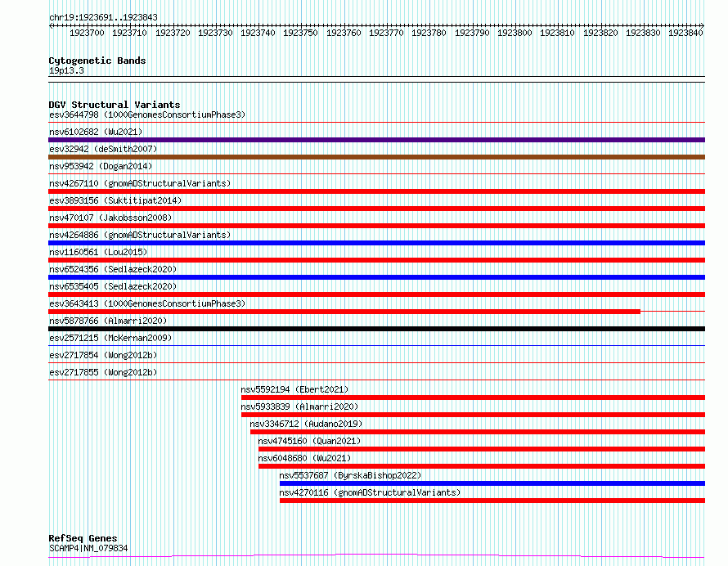
Task: Select nsv4270116 (gnomADStructuralVariants) label
Action: click(370, 492)
